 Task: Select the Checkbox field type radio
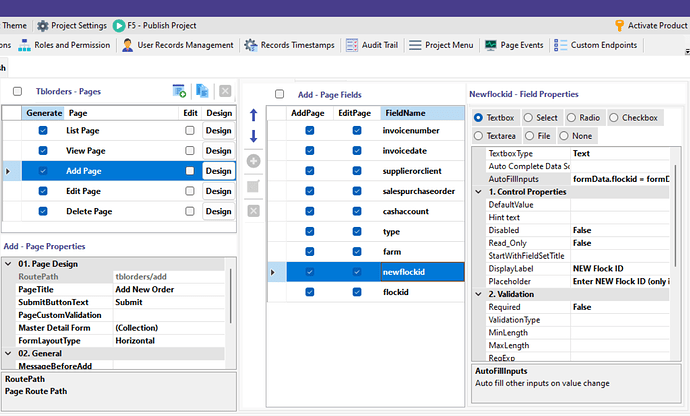click(613, 117)
